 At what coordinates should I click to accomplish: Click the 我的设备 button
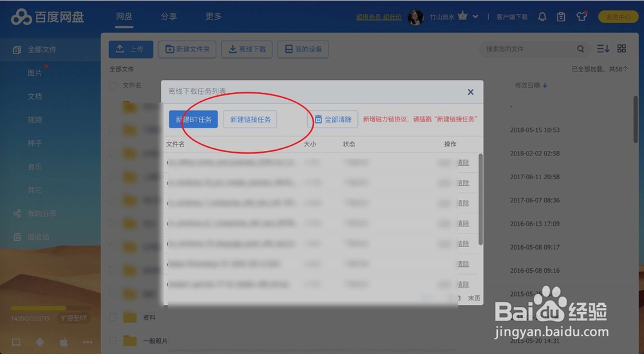[x=303, y=50]
